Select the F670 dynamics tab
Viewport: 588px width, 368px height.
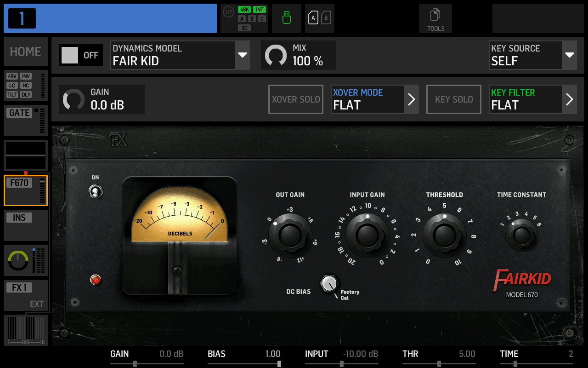[26, 190]
